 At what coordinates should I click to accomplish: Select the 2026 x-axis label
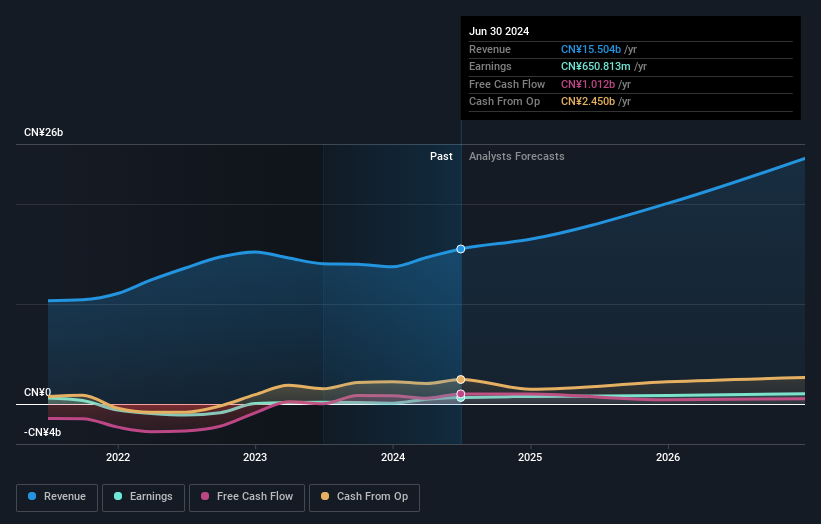point(668,458)
